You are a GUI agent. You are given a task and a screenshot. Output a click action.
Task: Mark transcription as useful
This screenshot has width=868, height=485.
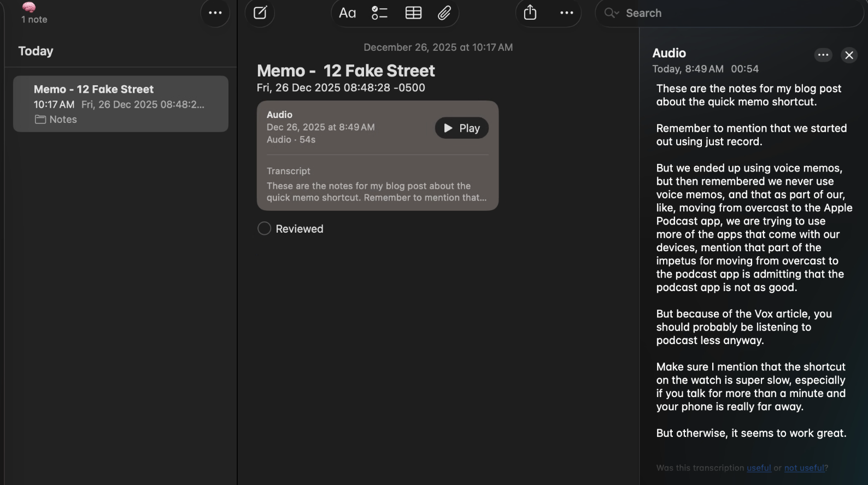click(759, 468)
